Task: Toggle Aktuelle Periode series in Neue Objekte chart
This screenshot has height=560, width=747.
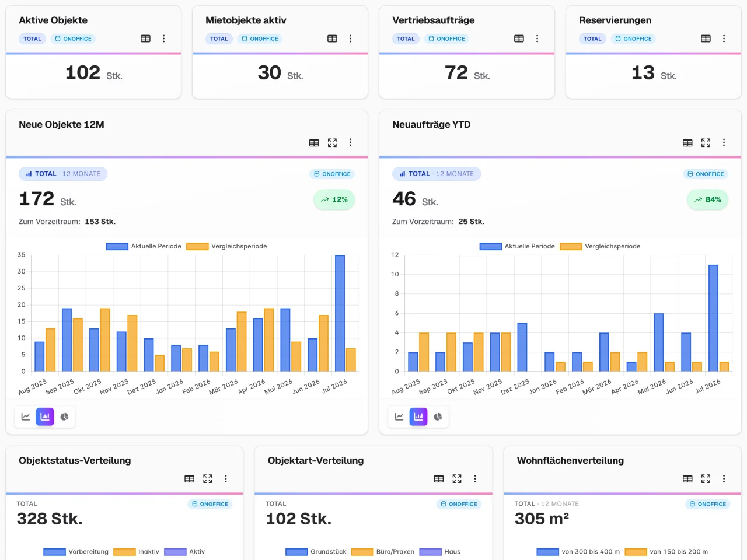Action: point(144,246)
